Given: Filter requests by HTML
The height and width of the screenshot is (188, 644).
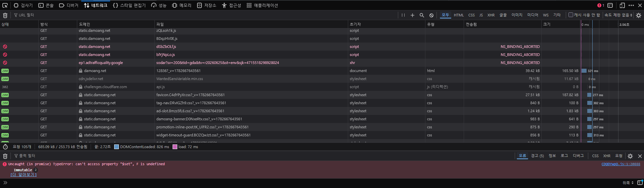Looking at the screenshot, I should [459, 15].
